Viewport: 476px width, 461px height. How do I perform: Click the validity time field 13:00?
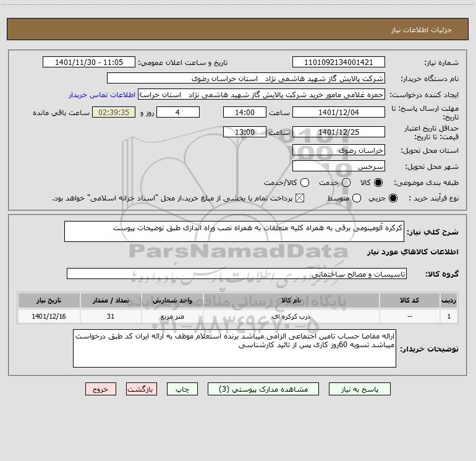pos(245,132)
